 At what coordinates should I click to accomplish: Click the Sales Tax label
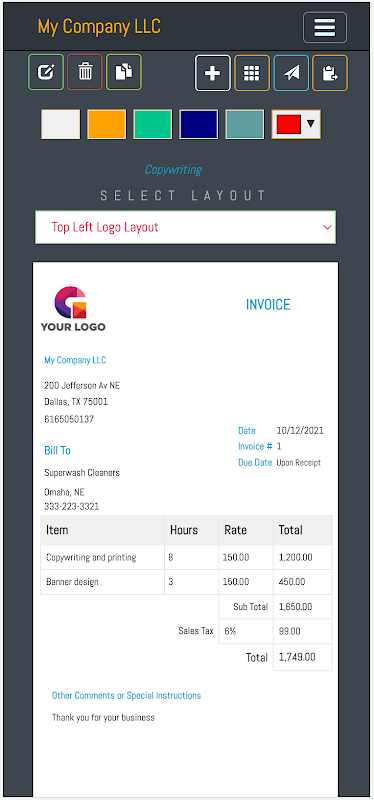click(x=195, y=631)
